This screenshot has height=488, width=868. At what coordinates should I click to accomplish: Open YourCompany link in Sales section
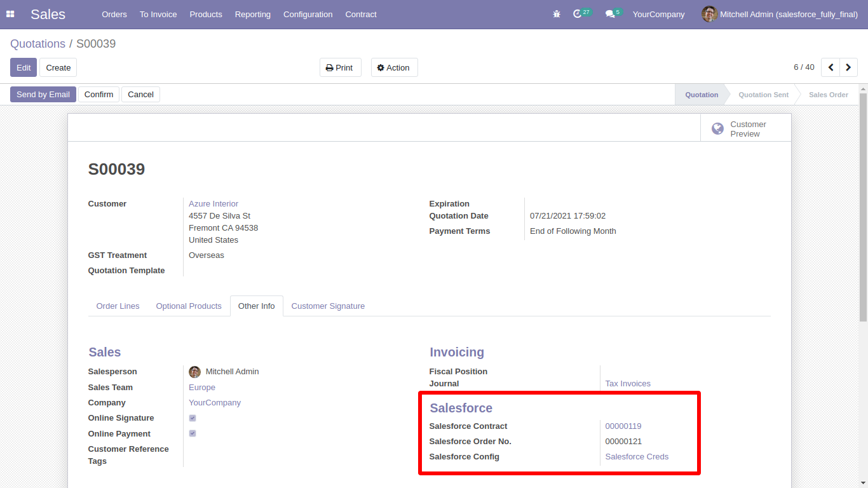pos(215,403)
